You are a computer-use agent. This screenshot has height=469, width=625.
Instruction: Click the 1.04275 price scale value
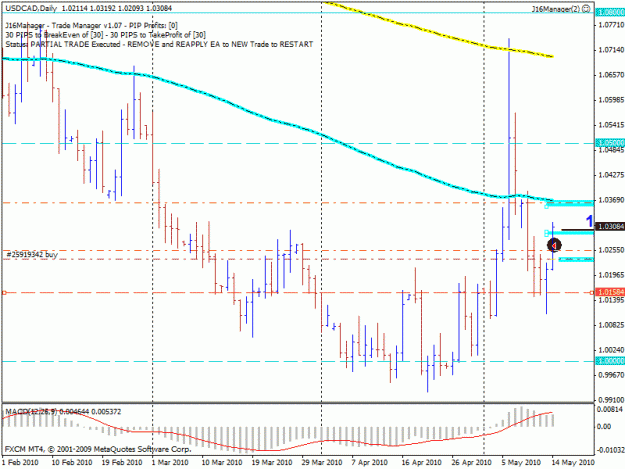click(x=611, y=175)
